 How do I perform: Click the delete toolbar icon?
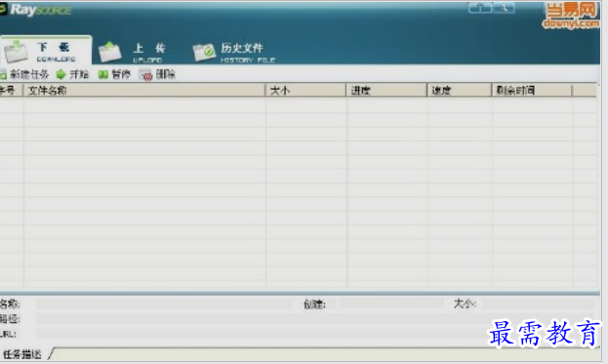pos(145,74)
